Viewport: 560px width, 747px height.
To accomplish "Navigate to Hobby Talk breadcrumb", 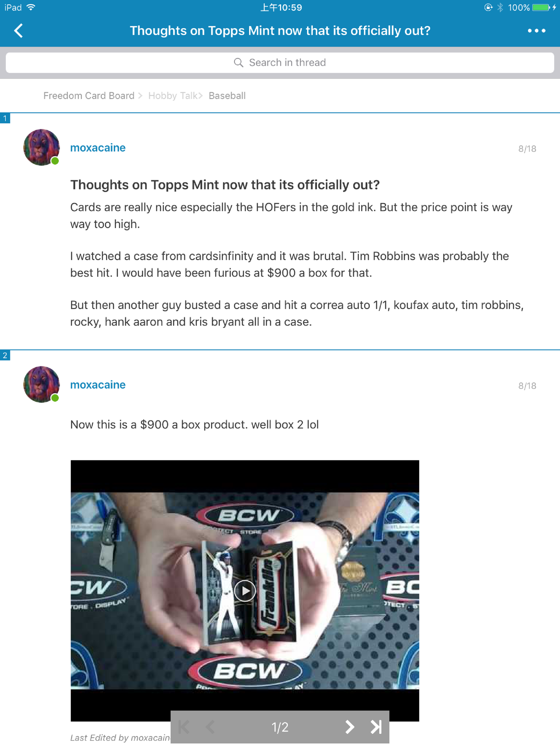I will pyautogui.click(x=173, y=96).
